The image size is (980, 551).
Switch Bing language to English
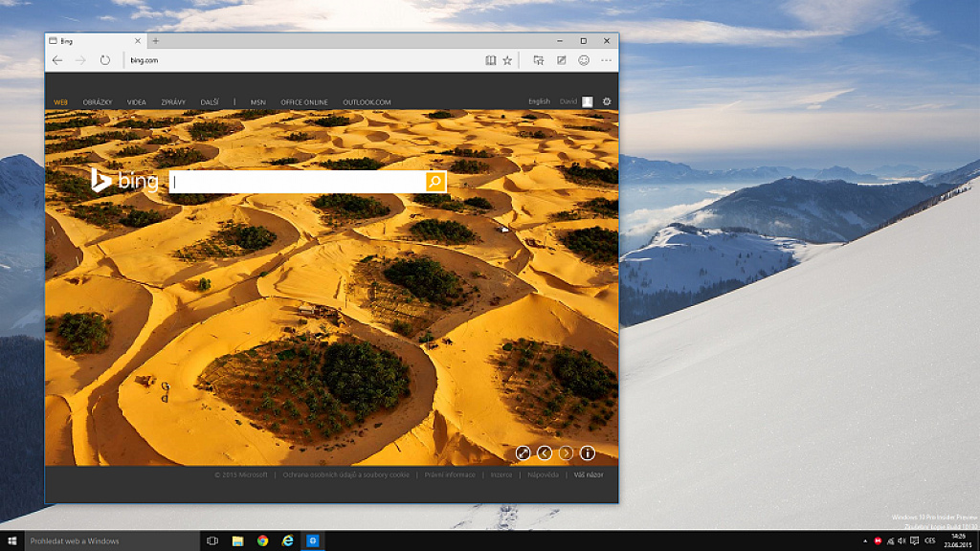tap(539, 101)
